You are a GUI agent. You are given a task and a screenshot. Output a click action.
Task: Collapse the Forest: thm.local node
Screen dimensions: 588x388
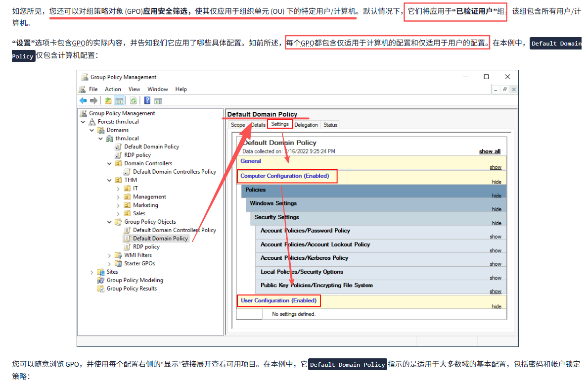pos(83,122)
